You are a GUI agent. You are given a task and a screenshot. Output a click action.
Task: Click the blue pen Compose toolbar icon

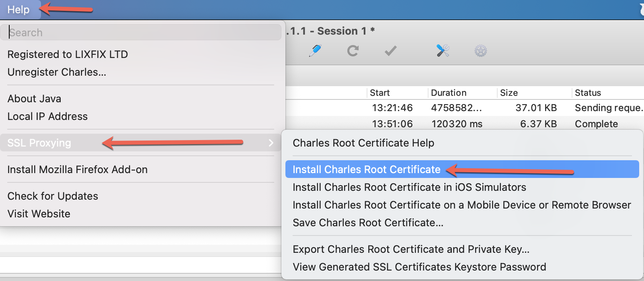point(315,51)
